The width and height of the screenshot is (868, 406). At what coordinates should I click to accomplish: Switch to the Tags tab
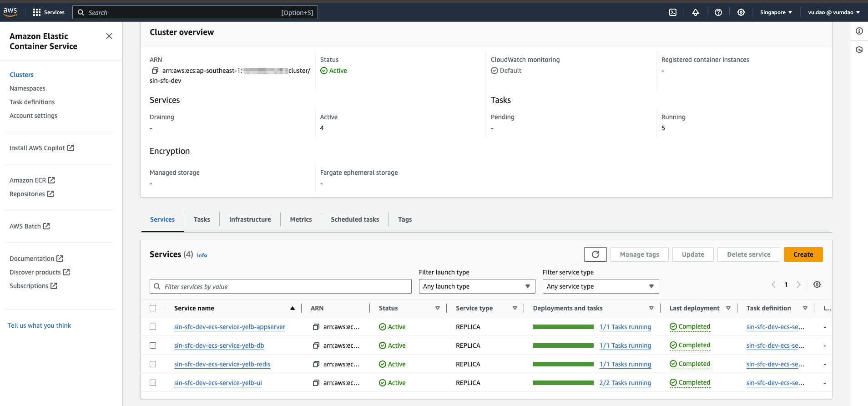coord(404,219)
